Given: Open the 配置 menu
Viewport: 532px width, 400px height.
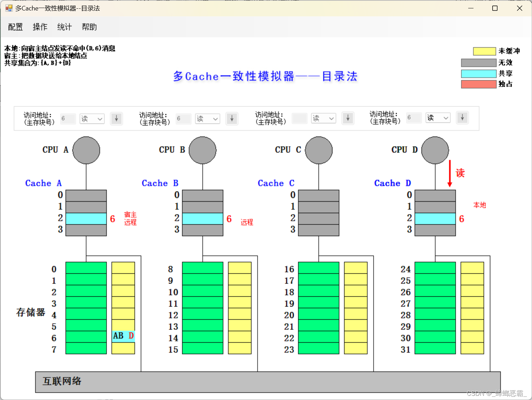Looking at the screenshot, I should 15,27.
